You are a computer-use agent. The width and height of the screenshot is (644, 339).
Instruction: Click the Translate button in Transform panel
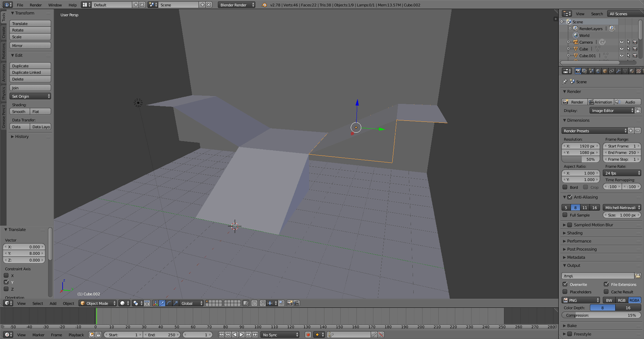click(x=30, y=23)
